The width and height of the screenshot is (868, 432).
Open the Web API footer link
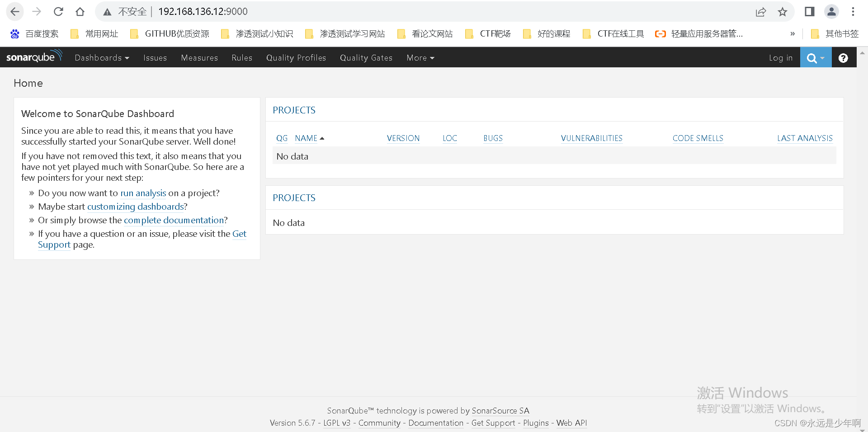coord(571,423)
